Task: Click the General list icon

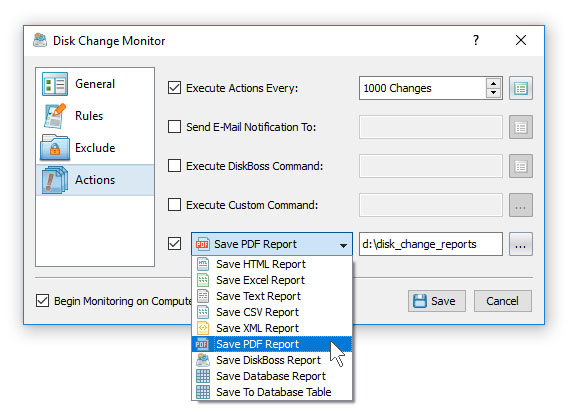Action: tap(55, 84)
